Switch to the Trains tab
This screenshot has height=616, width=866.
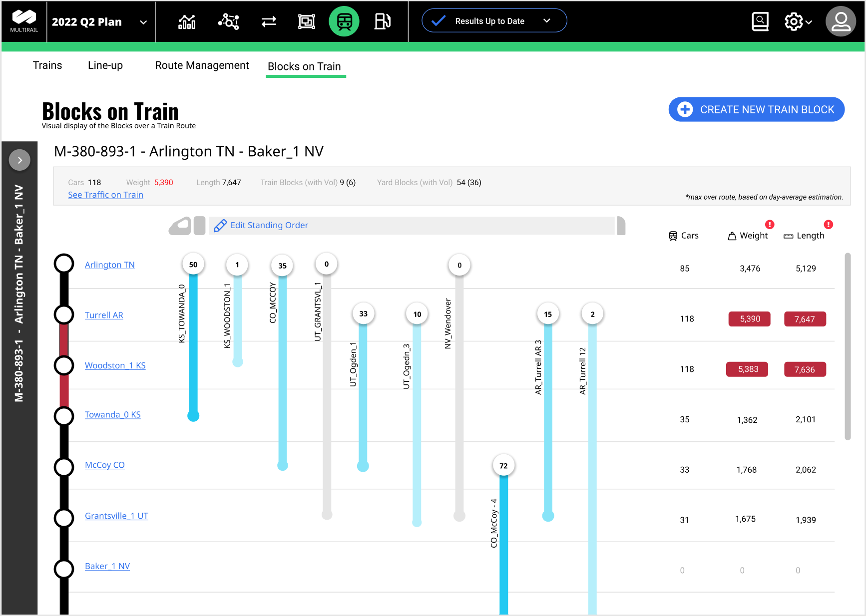[47, 65]
